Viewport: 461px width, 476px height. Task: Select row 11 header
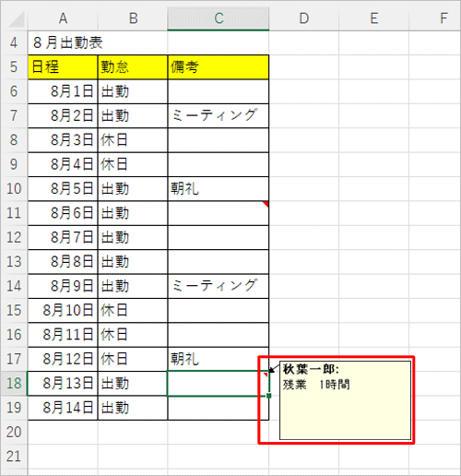point(14,213)
